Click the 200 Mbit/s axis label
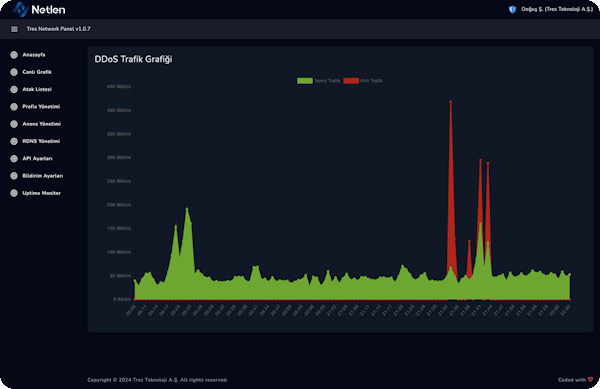Viewport: 600px width, 389px height. (119, 205)
